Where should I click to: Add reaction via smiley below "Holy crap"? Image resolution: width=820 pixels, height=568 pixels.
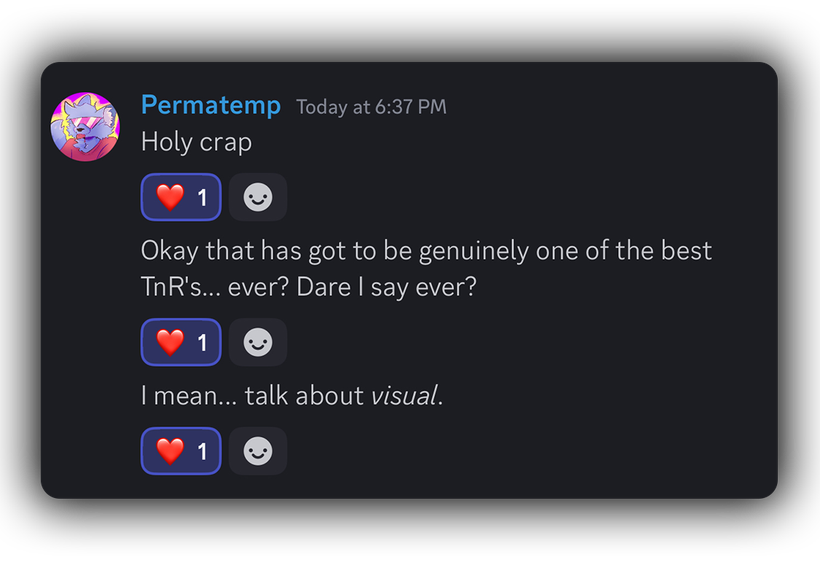pos(258,197)
